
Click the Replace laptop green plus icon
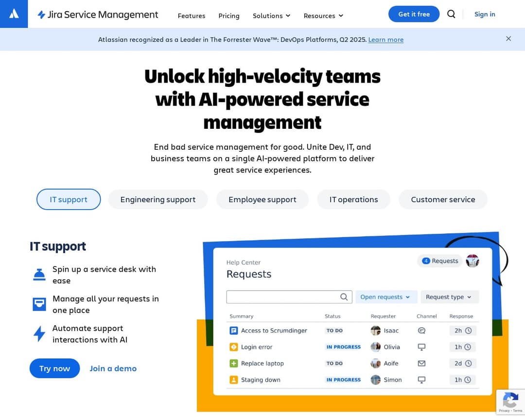233,364
